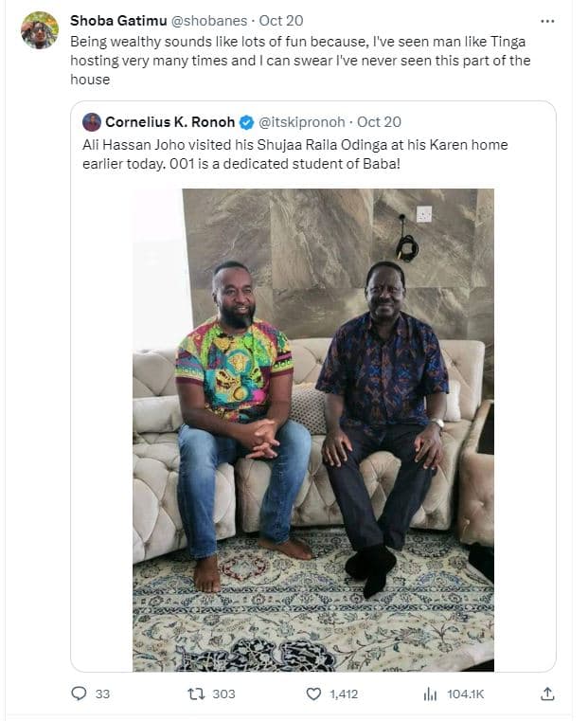Click the 1,412 likes count
588x721 pixels.
[343, 694]
